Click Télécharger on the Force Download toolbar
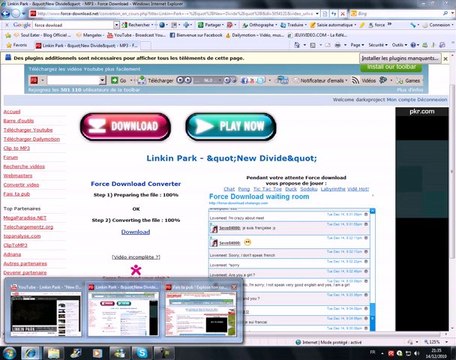Image resolution: width=456 pixels, height=360 pixels. 156,80
